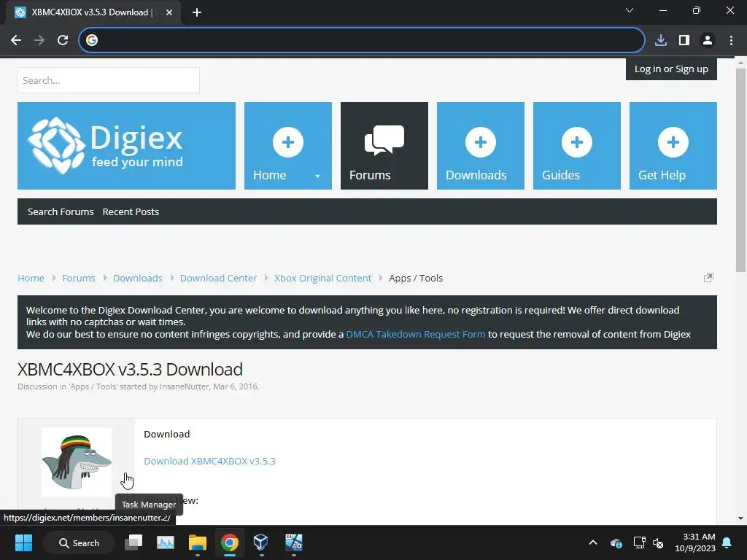Viewport: 747px width, 560px height.
Task: Click the network display tray icon
Action: point(639,542)
